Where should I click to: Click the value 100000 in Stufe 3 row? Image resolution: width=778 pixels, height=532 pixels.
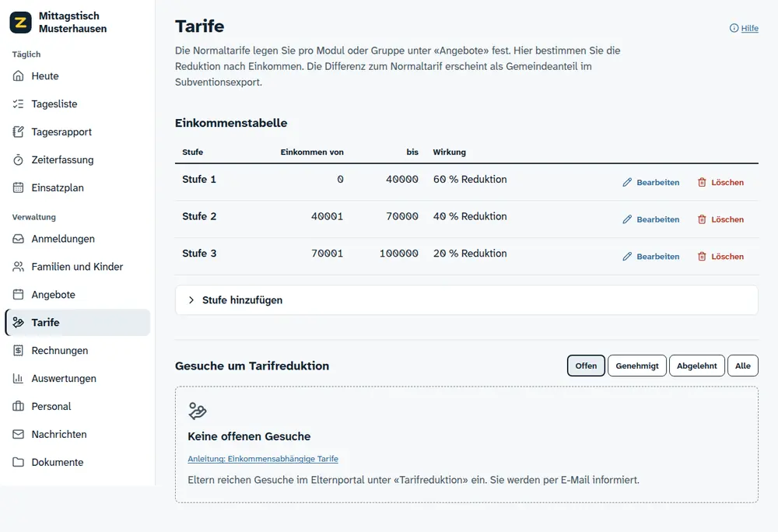399,254
